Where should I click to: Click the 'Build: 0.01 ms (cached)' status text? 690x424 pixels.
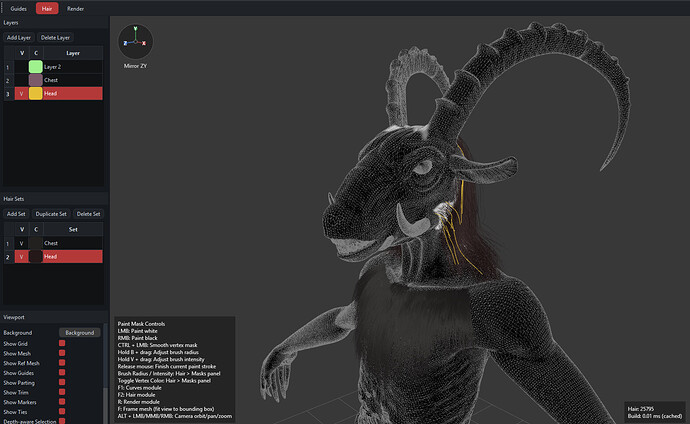pyautogui.click(x=655, y=416)
